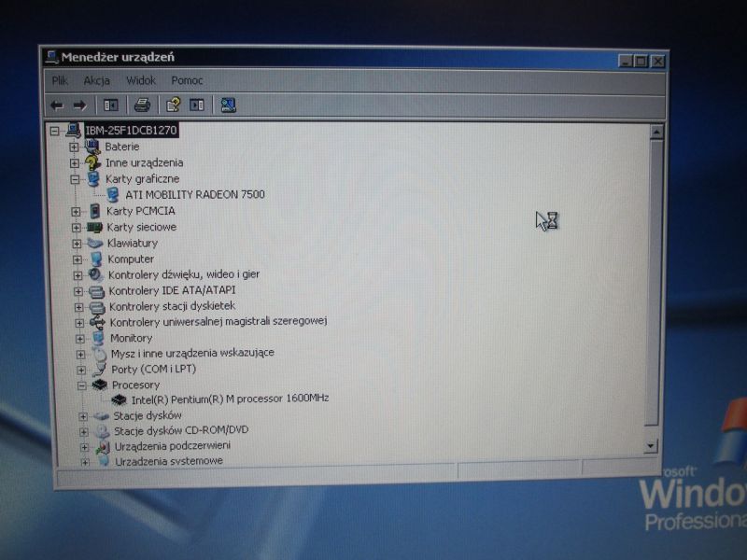Expand the Karty PCMCIA category

76,212
